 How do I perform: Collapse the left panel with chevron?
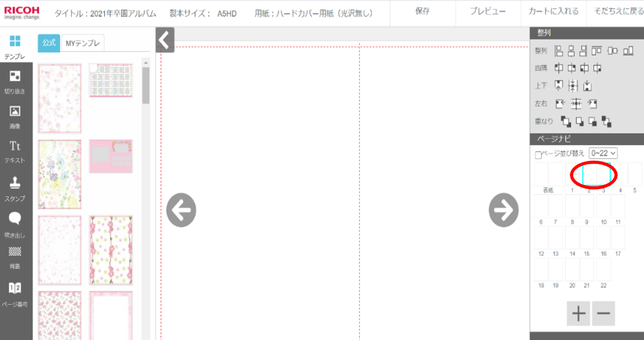(164, 40)
